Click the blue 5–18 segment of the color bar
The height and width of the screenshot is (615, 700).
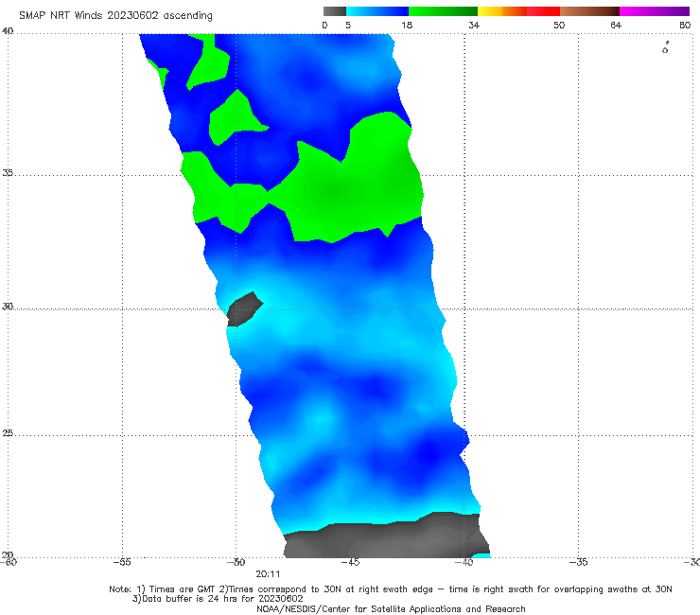(x=377, y=11)
